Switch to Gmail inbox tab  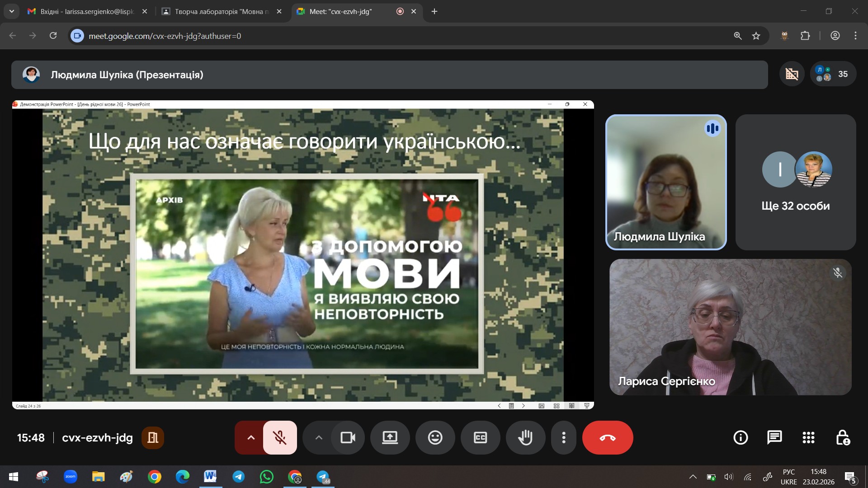86,11
